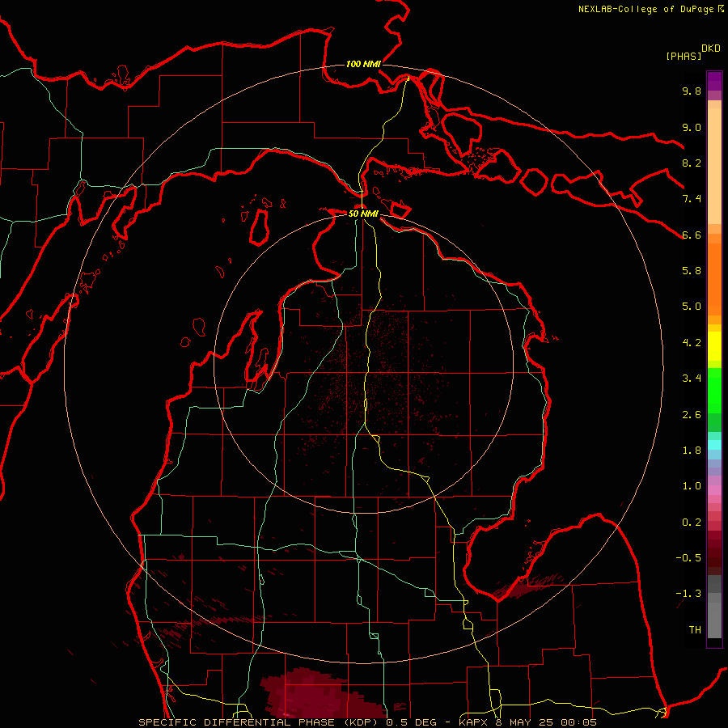
Task: Click the 00:05 timestamp in caption
Action: click(580, 722)
